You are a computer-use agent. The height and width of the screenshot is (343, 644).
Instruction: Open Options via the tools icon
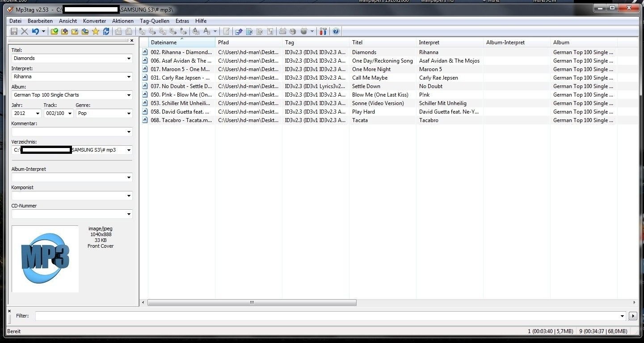pos(323,31)
